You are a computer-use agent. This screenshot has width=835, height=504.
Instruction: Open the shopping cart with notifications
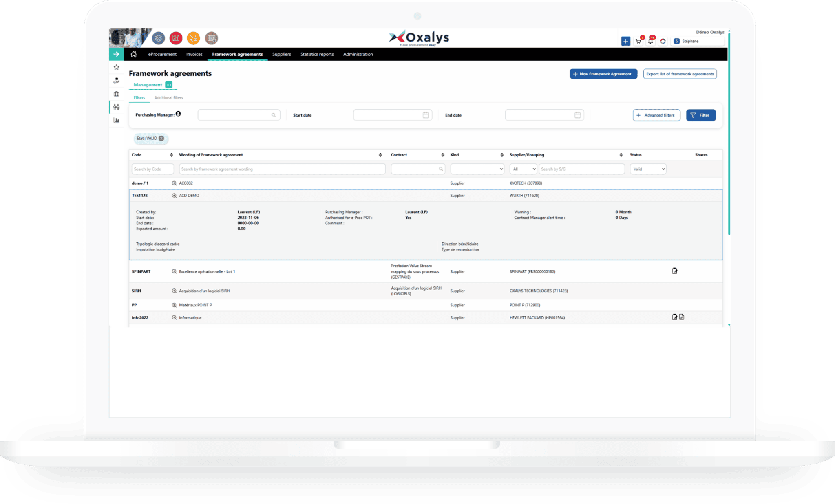[638, 41]
